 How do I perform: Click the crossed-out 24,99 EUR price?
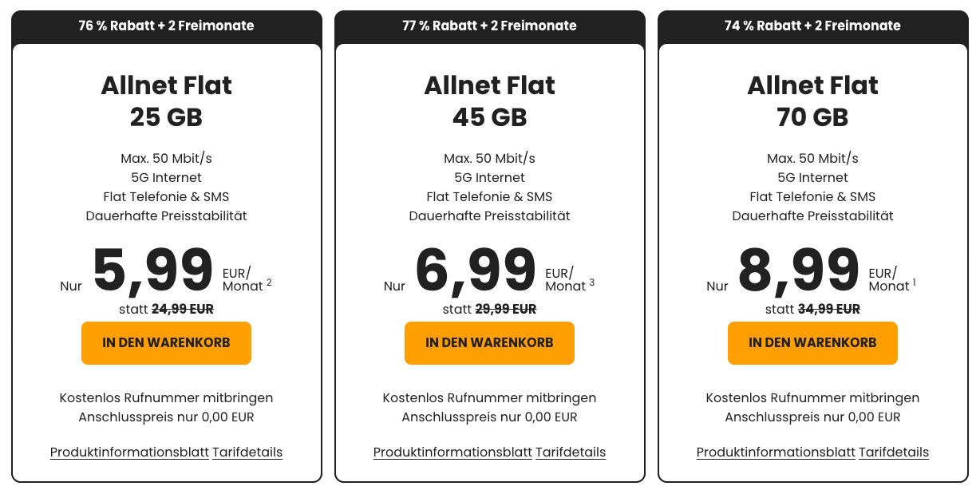click(x=183, y=309)
